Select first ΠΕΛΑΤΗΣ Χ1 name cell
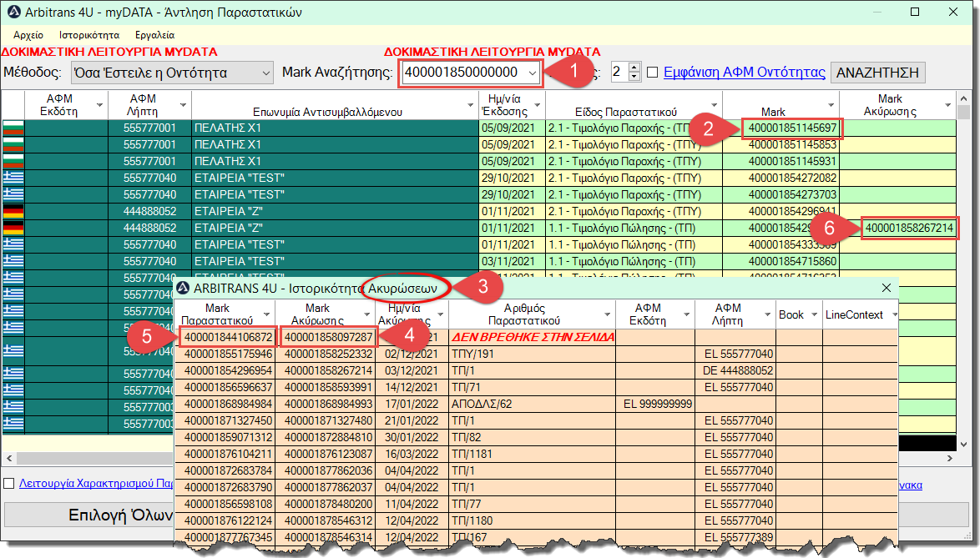The height and width of the screenshot is (558, 980). (335, 128)
